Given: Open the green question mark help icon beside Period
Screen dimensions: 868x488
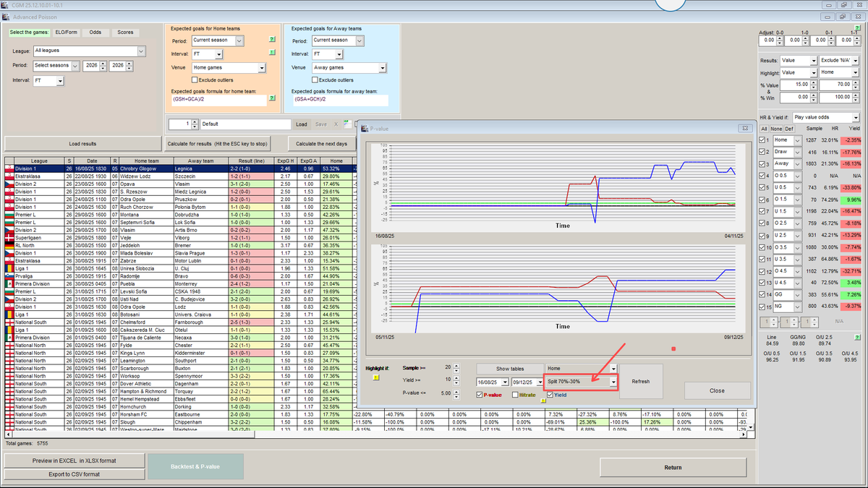Looking at the screenshot, I should click(272, 40).
